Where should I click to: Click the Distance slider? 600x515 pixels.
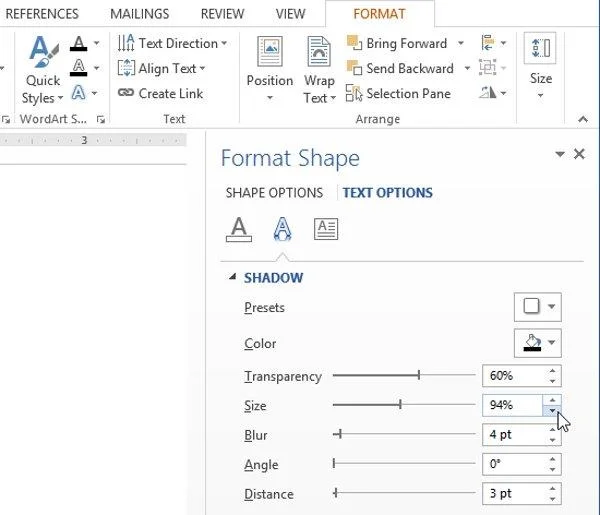click(x=404, y=493)
